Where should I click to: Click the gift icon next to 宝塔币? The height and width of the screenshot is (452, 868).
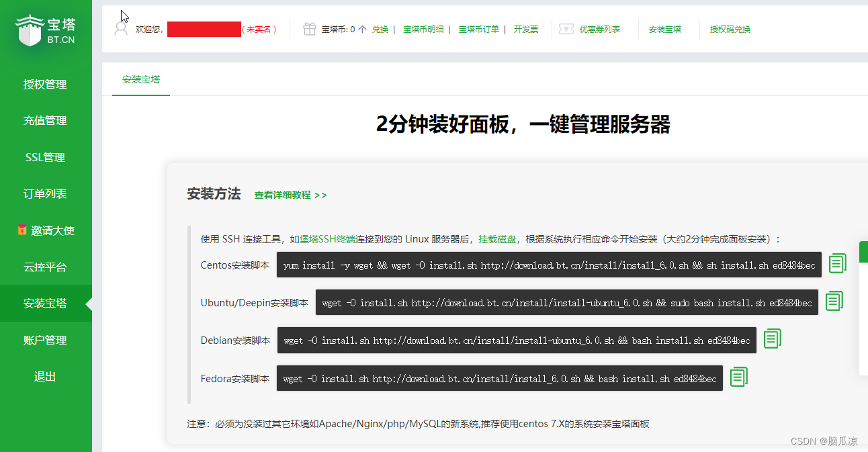pos(309,29)
